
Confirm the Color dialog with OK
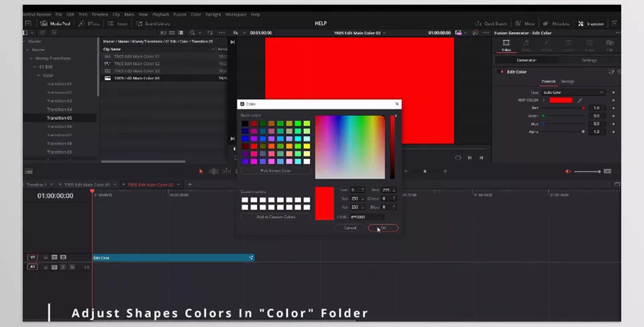[x=383, y=228]
